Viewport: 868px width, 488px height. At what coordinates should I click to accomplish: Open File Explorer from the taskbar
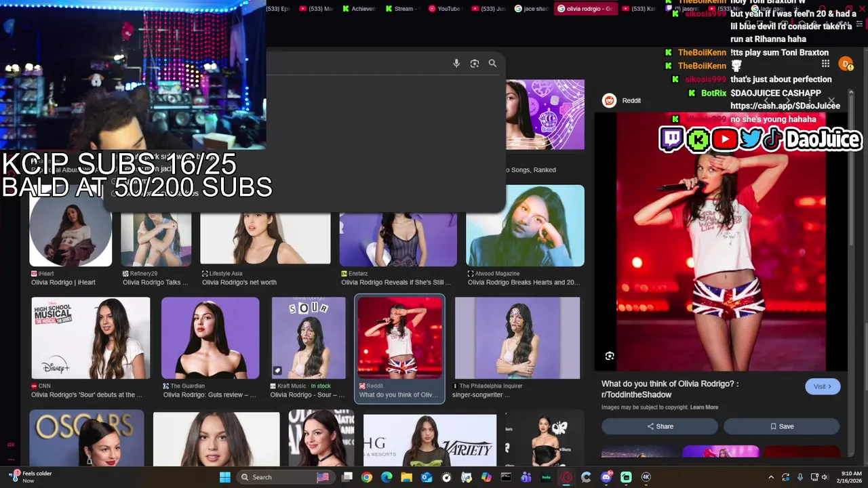pyautogui.click(x=407, y=477)
